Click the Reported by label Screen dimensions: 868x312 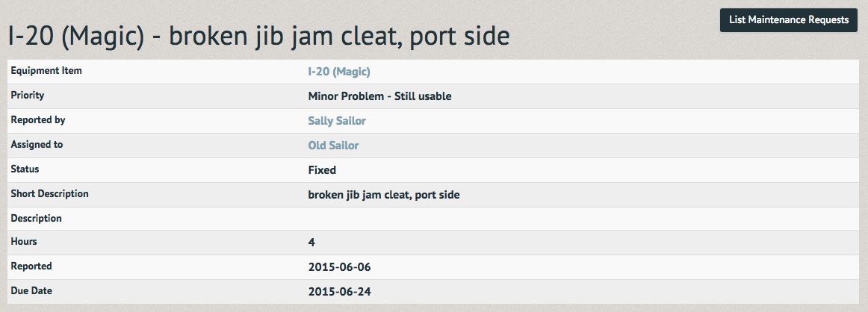37,119
